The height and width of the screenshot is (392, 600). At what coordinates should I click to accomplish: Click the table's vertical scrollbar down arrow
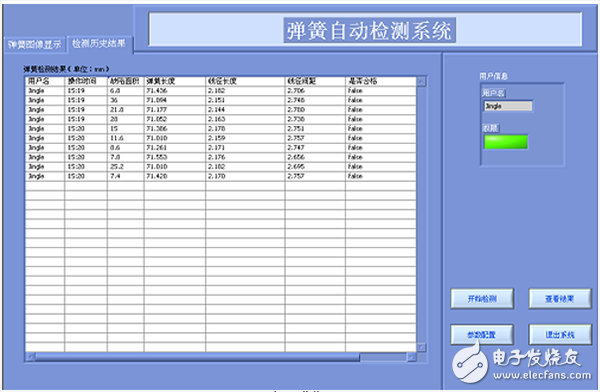tap(421, 347)
